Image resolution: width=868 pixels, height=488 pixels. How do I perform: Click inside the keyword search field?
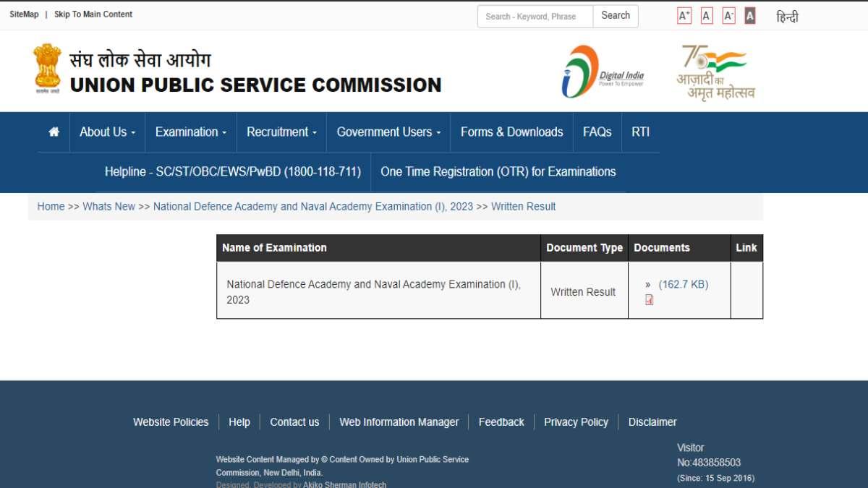click(535, 15)
